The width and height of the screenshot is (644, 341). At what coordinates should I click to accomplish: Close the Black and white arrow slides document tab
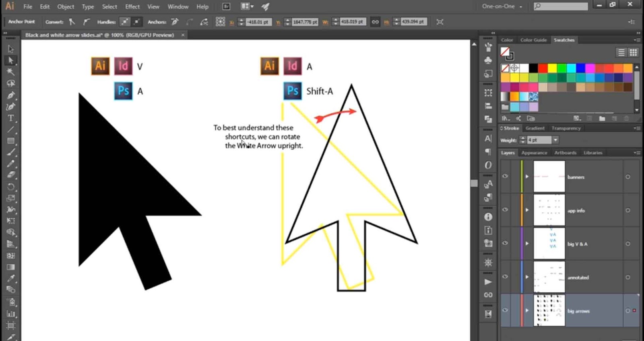coord(183,35)
